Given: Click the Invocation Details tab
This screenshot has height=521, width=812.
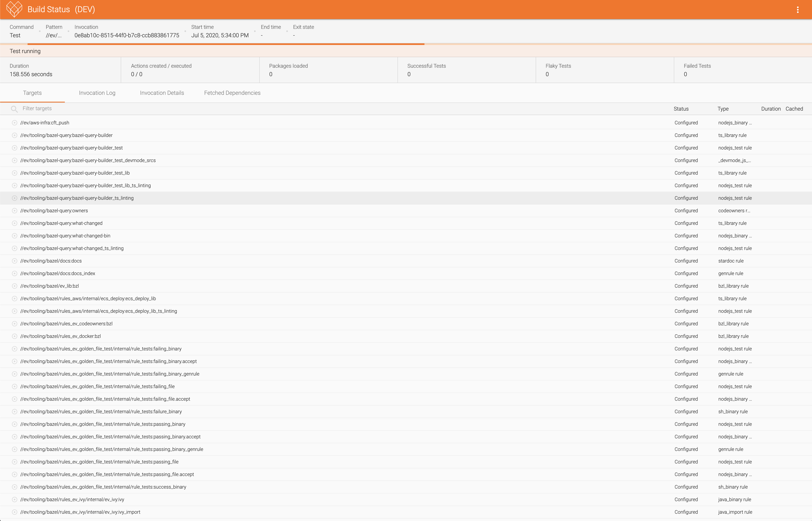Looking at the screenshot, I should 162,93.
